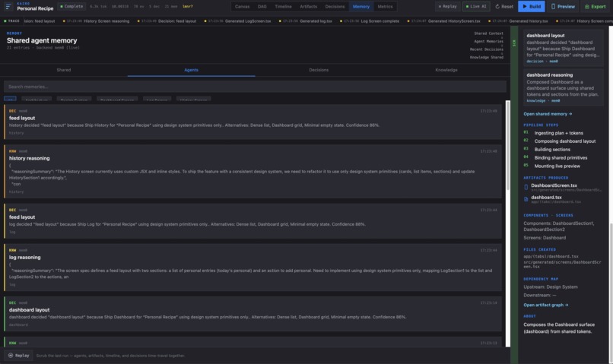The image size is (613, 364).
Task: Open the Metrics tab
Action: (385, 6)
